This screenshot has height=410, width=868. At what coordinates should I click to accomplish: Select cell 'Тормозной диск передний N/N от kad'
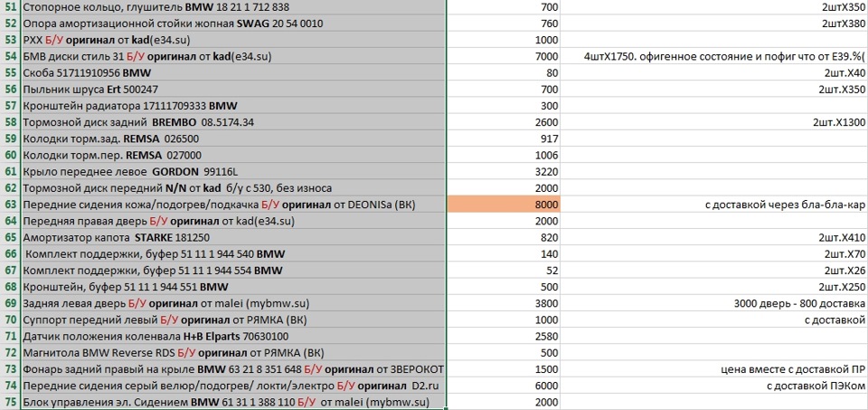tap(233, 188)
